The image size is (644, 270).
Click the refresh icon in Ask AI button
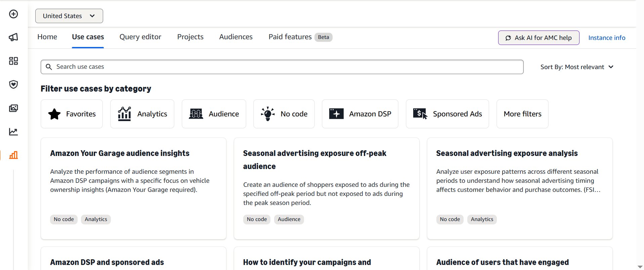coord(508,38)
